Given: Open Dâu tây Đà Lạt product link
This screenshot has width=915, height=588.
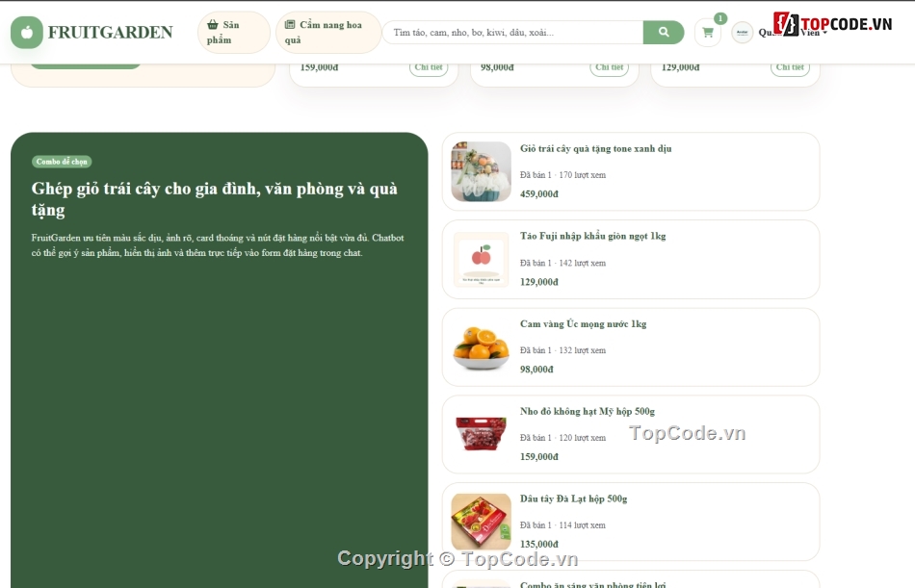Looking at the screenshot, I should pyautogui.click(x=574, y=499).
